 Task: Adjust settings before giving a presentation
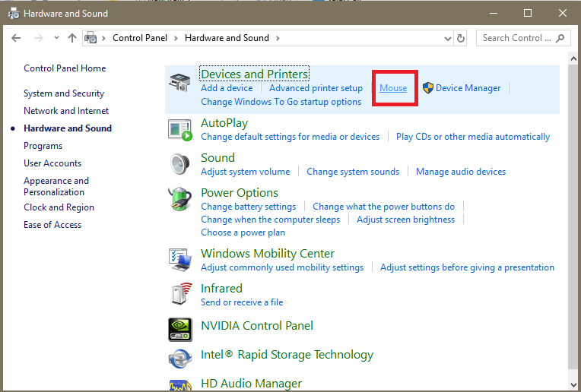tap(467, 267)
